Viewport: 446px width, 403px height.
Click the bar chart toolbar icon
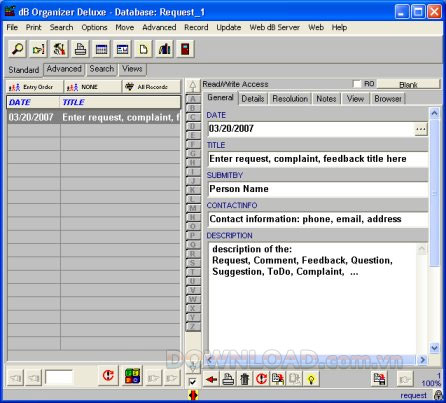[164, 49]
